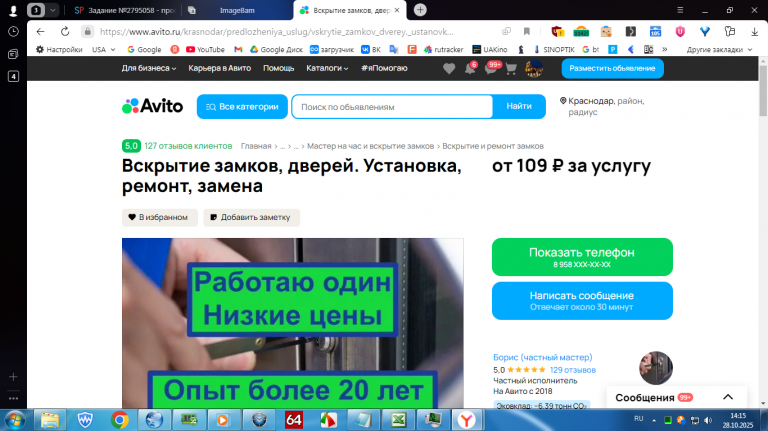The height and width of the screenshot is (431, 768).
Task: Click the Windows Start button
Action: [14, 420]
